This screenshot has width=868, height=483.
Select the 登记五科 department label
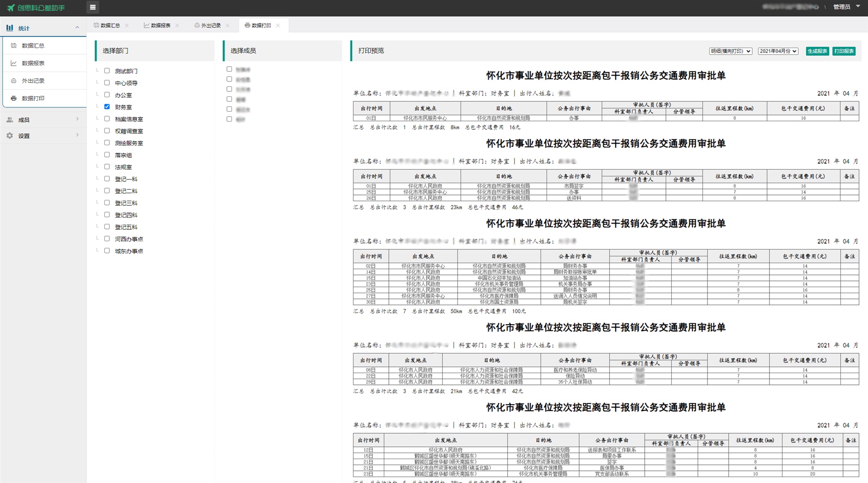pos(126,227)
